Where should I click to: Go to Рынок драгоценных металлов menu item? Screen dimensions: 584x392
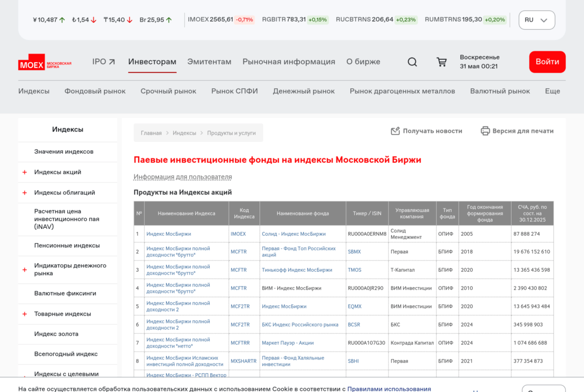click(402, 91)
